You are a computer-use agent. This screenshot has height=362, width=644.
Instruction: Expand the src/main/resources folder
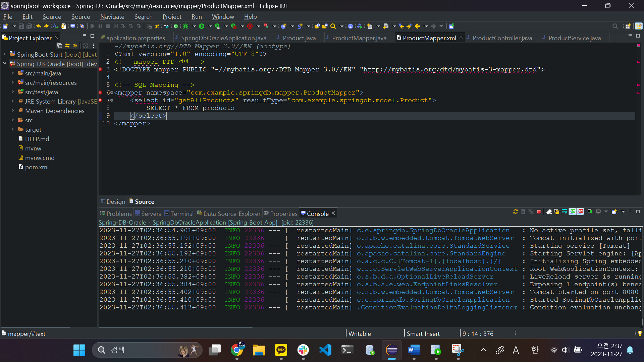pyautogui.click(x=13, y=82)
